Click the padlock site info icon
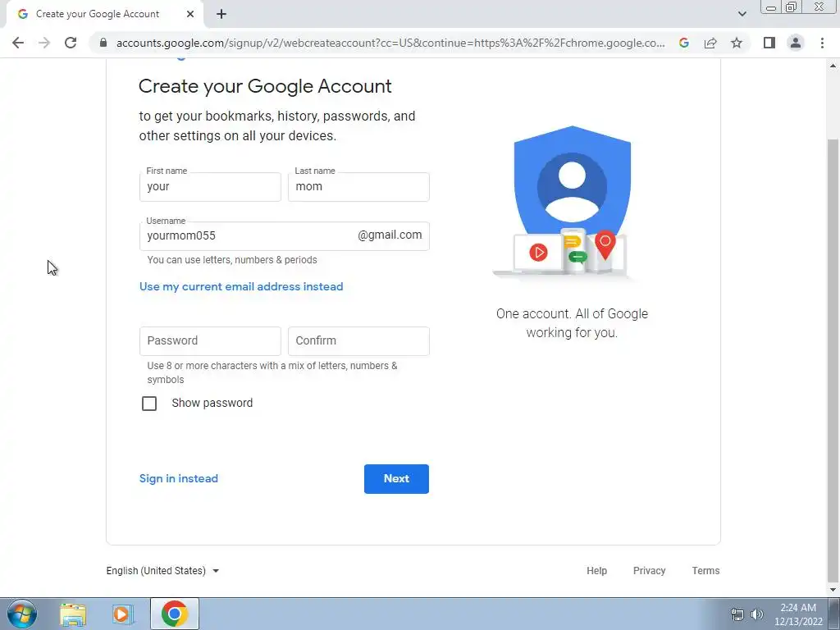Viewport: 840px width, 630px height. [103, 43]
